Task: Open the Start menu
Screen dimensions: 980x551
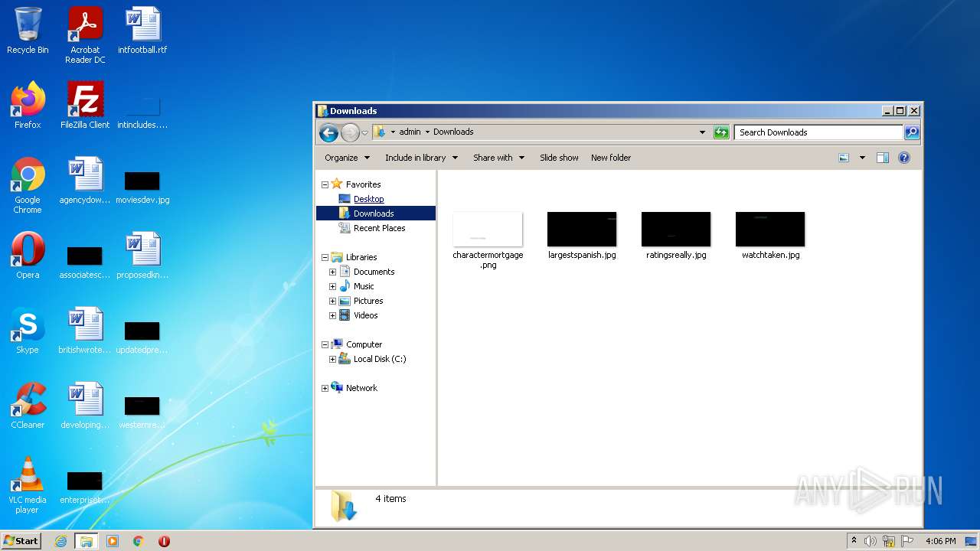Action: 21,541
